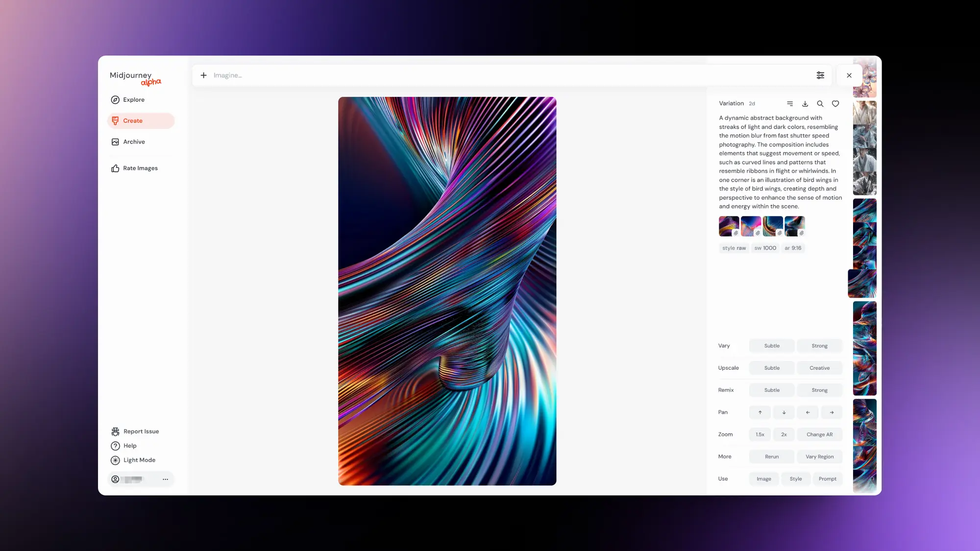Click the sw 1000 parameter tag

(765, 248)
